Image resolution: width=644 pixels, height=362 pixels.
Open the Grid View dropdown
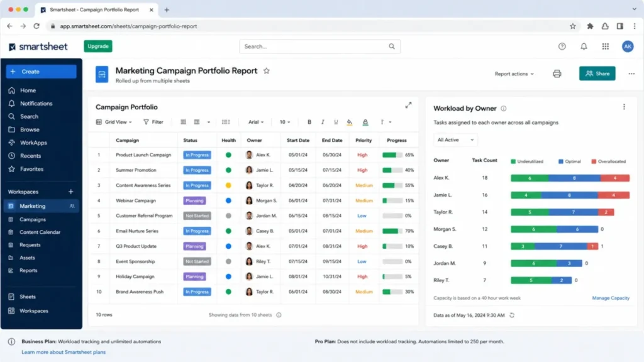[114, 122]
